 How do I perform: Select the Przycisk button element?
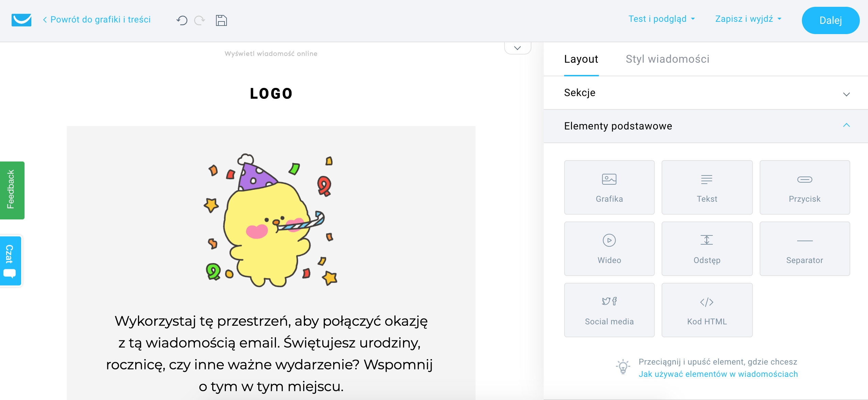(805, 187)
